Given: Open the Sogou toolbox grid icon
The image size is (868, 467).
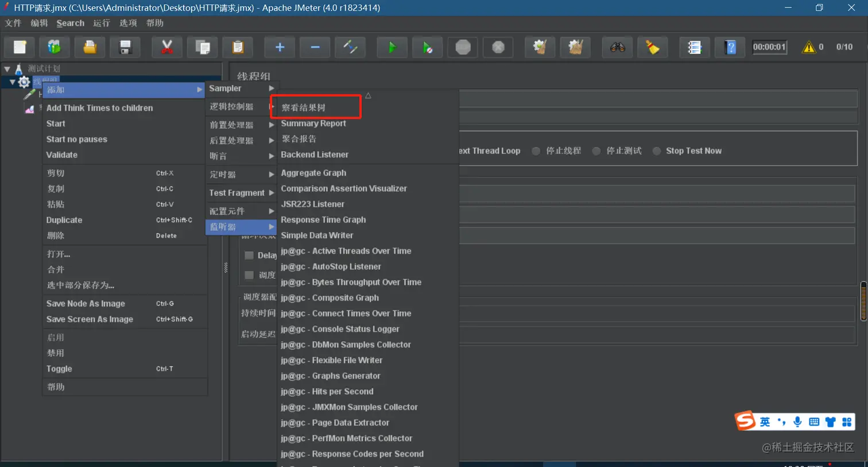Looking at the screenshot, I should [x=847, y=422].
